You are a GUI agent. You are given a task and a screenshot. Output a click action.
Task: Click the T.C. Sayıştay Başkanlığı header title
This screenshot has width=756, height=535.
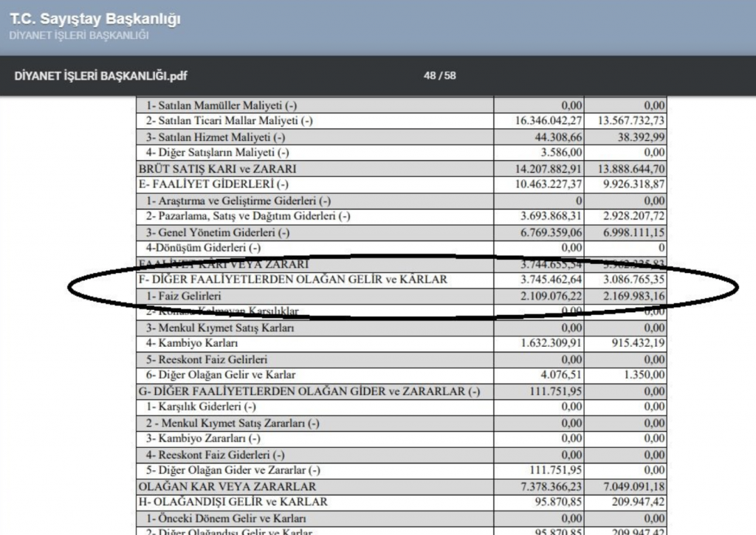coord(95,19)
